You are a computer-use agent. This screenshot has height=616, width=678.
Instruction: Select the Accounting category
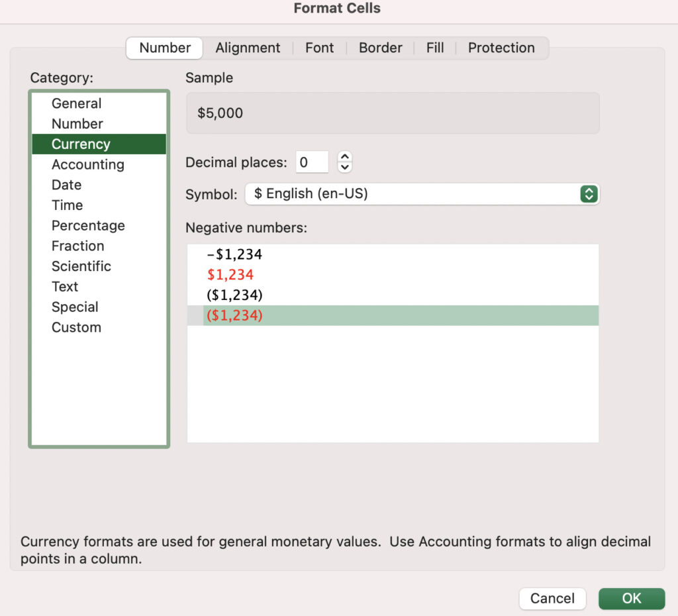(88, 164)
